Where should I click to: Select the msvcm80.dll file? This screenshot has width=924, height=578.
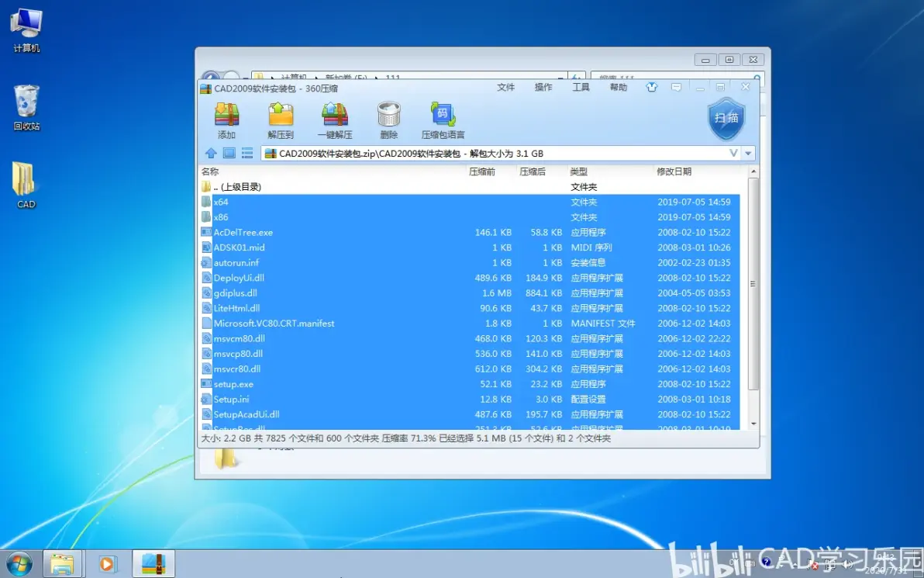pos(470,338)
